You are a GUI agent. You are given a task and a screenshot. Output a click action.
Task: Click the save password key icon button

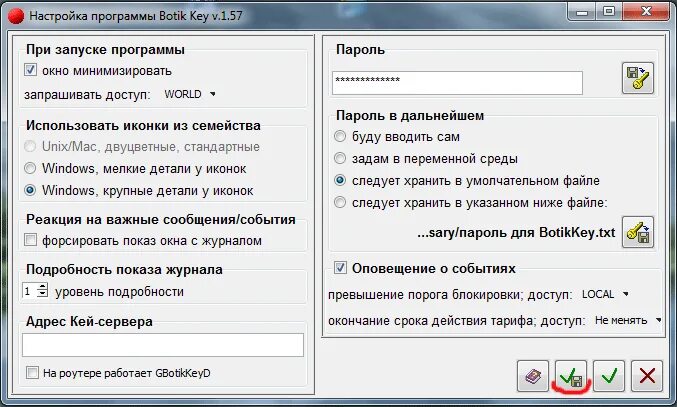pos(638,78)
